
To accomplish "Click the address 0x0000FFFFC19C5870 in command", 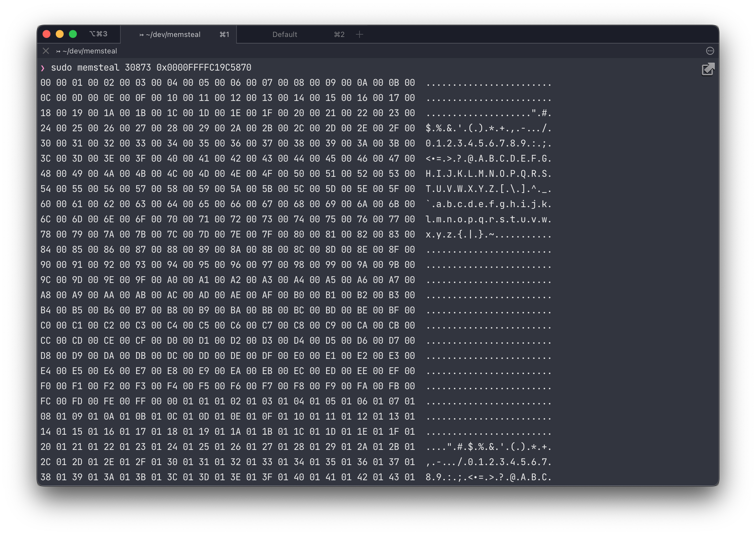I will click(204, 68).
